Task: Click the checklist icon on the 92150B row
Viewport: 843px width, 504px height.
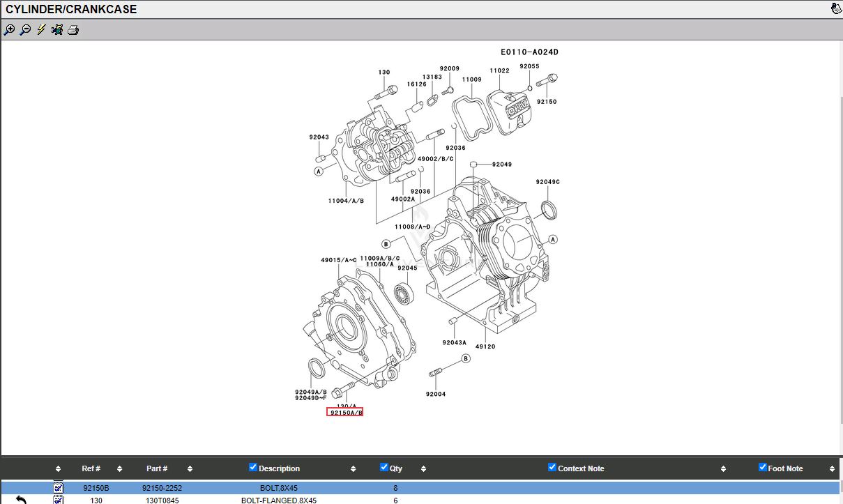Action: click(59, 488)
